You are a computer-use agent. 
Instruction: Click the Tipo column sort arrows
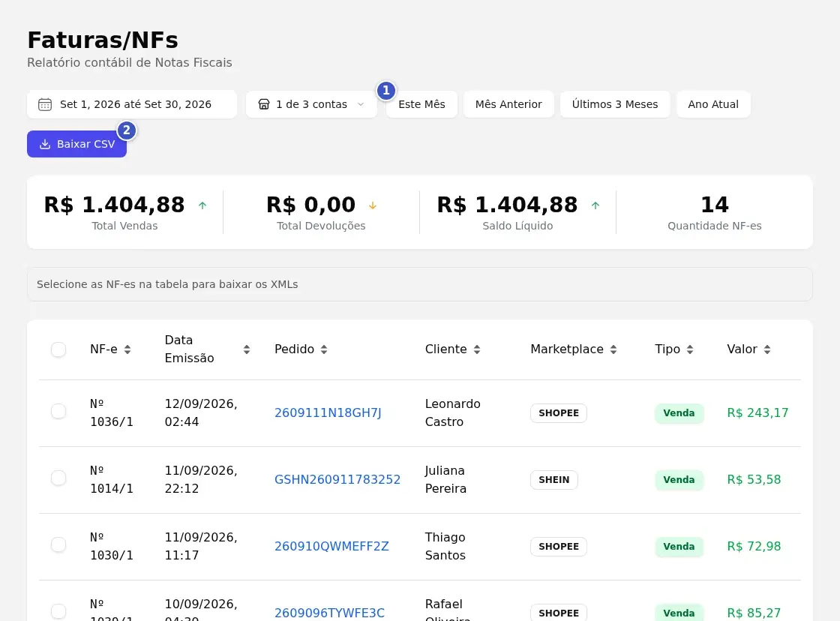pyautogui.click(x=690, y=349)
